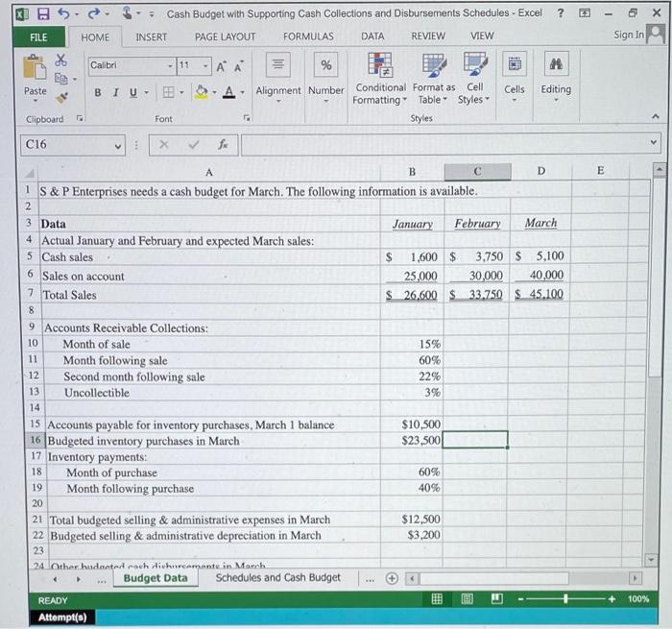Open the font size 11 dropdown
The image size is (672, 629).
[205, 66]
